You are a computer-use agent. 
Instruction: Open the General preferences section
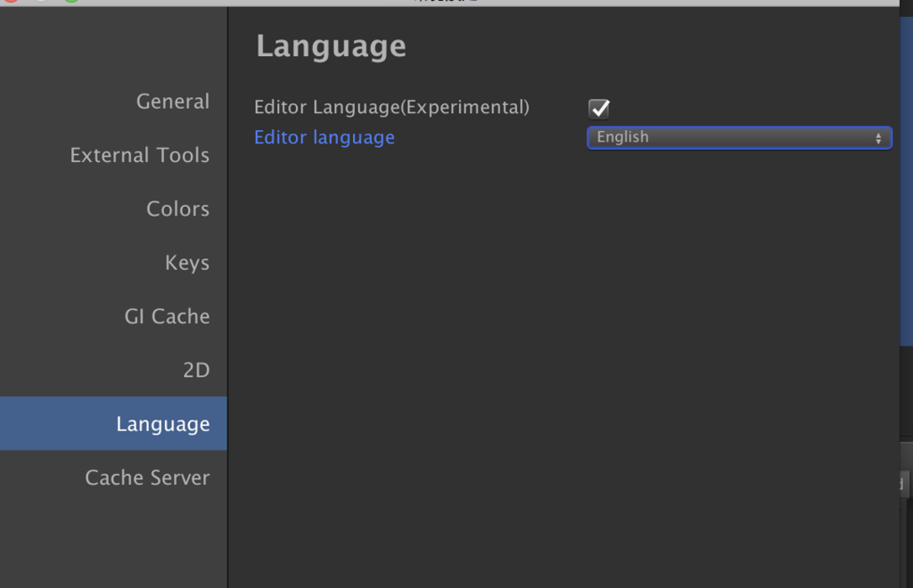[172, 102]
